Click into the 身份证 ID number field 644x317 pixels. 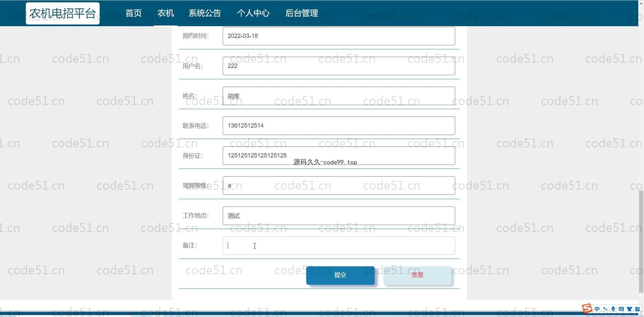click(x=339, y=155)
